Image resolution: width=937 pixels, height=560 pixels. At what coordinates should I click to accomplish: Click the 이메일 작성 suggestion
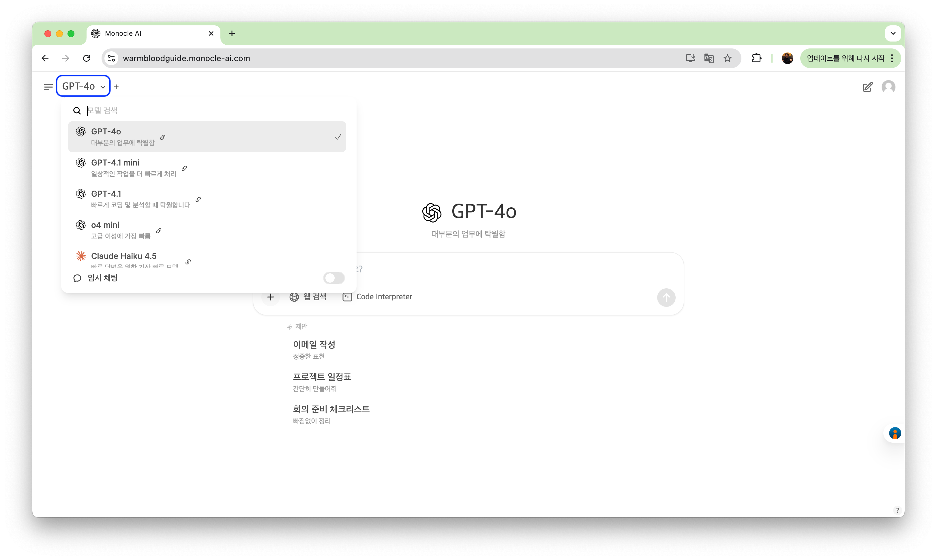[314, 344]
